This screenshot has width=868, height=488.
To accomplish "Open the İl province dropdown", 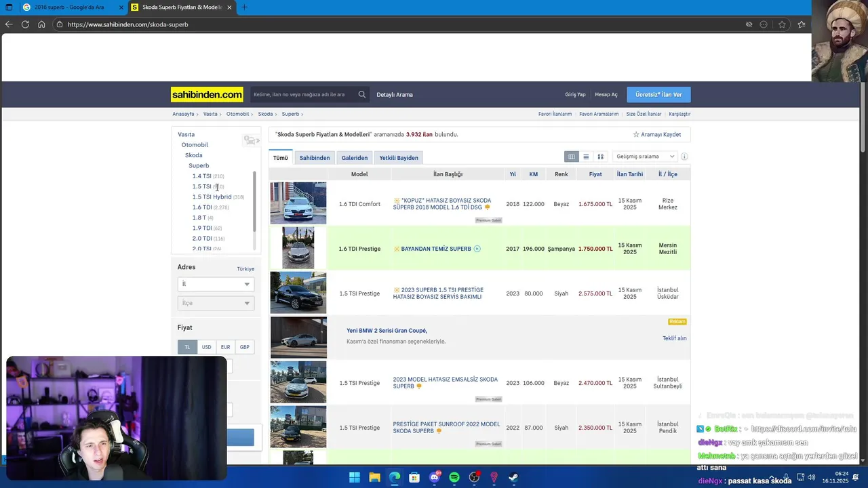I will (216, 284).
